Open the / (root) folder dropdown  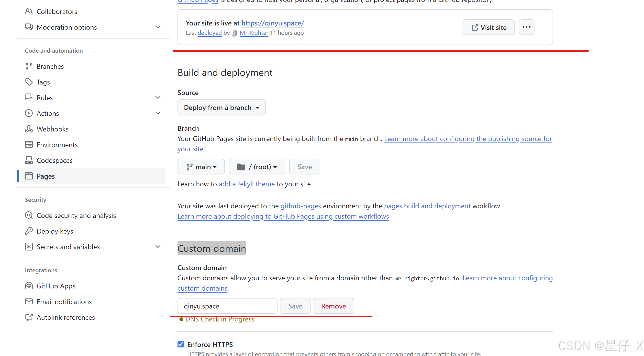click(257, 167)
